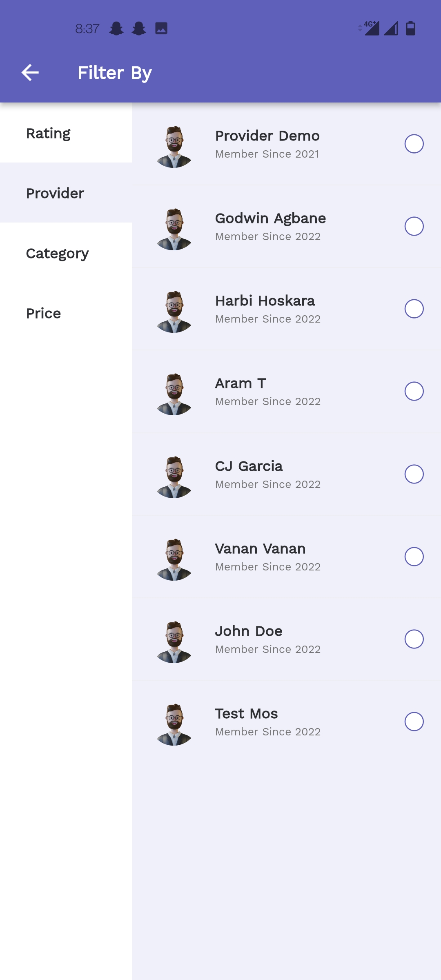Select the John Doe radio button
The width and height of the screenshot is (441, 980).
point(414,639)
